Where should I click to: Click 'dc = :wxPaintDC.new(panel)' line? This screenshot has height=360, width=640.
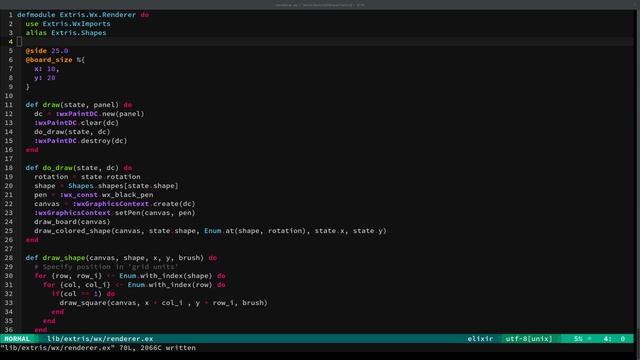[x=89, y=114]
